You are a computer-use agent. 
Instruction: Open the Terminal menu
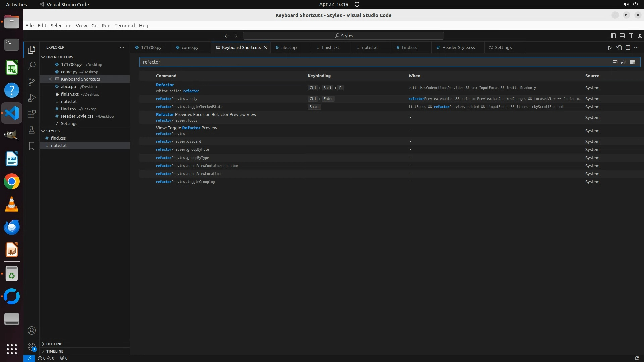pos(124,26)
